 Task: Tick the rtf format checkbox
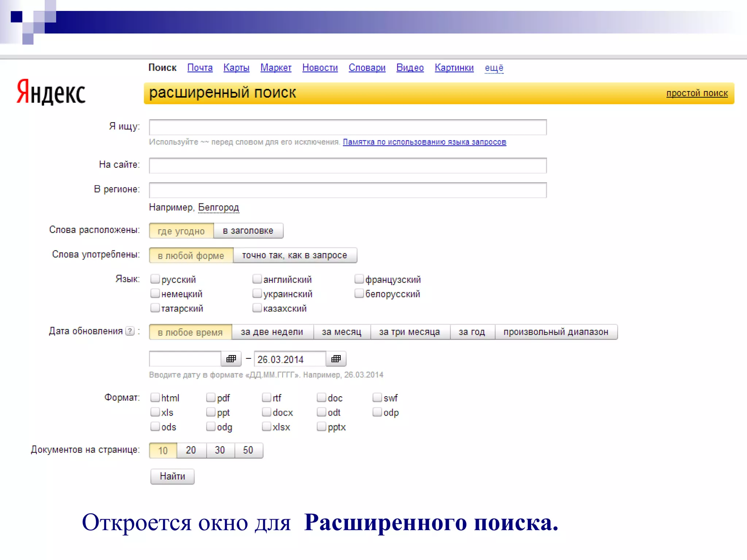point(267,397)
